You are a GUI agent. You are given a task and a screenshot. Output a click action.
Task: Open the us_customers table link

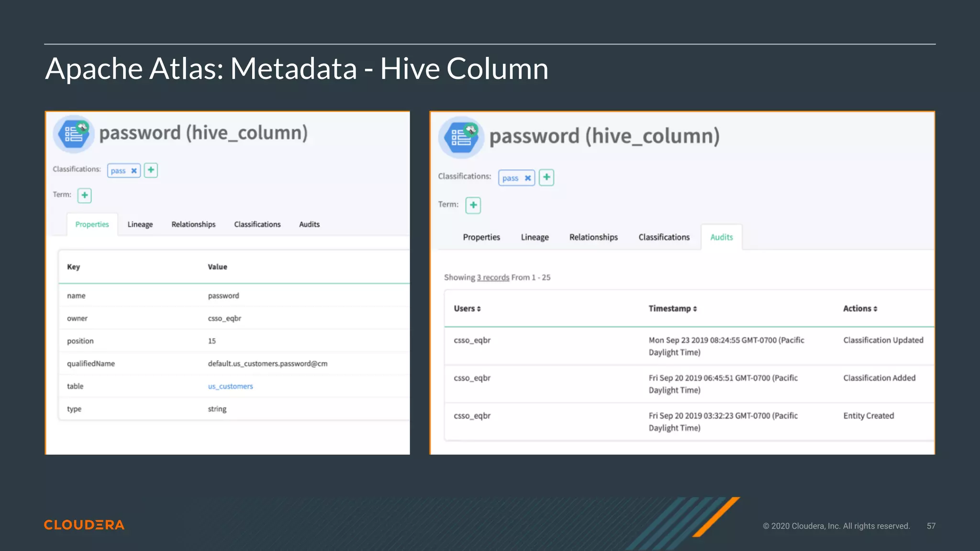click(x=230, y=386)
